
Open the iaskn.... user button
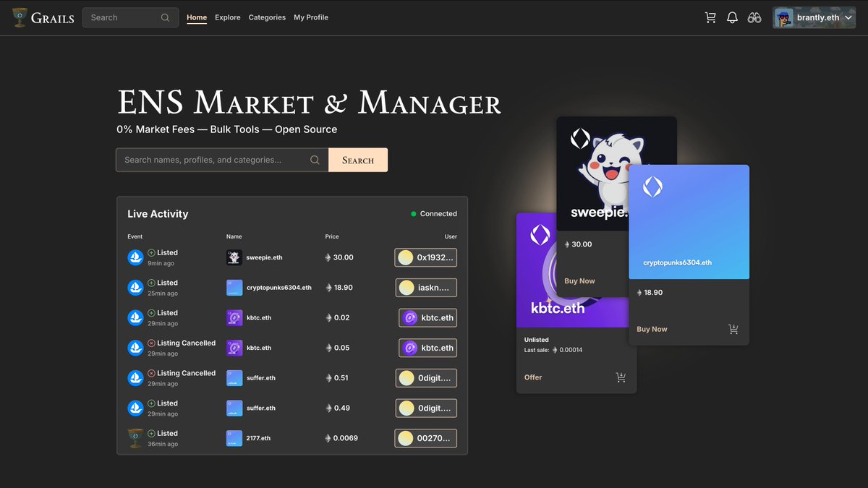[426, 288]
